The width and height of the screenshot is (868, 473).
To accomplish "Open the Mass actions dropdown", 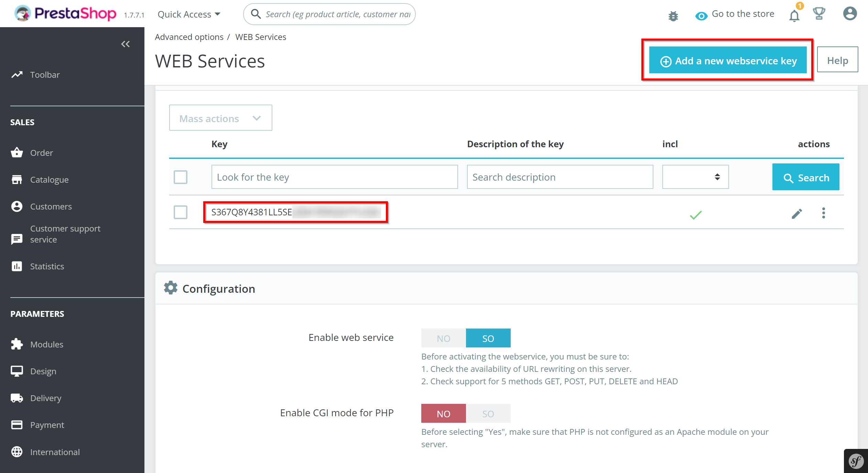I will pyautogui.click(x=221, y=118).
